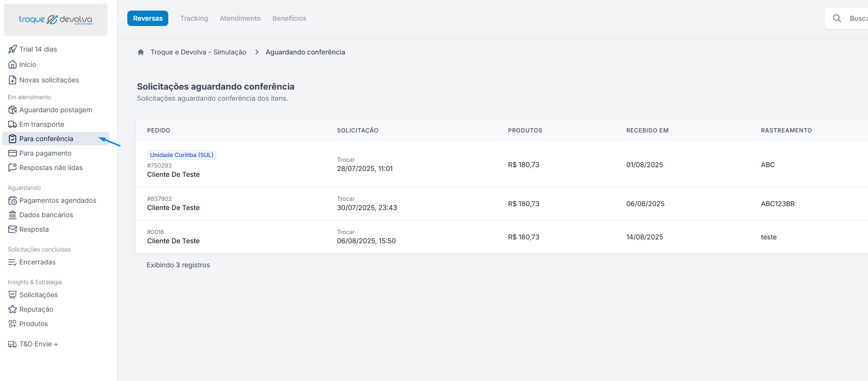Click received date 06/08/2025
The width and height of the screenshot is (868, 381).
(x=645, y=204)
